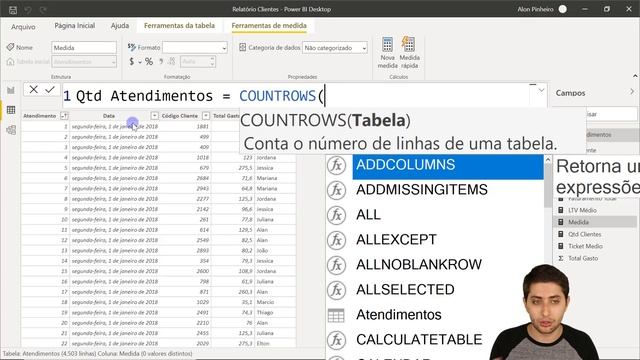Toggle thousands separator format

tap(161, 62)
